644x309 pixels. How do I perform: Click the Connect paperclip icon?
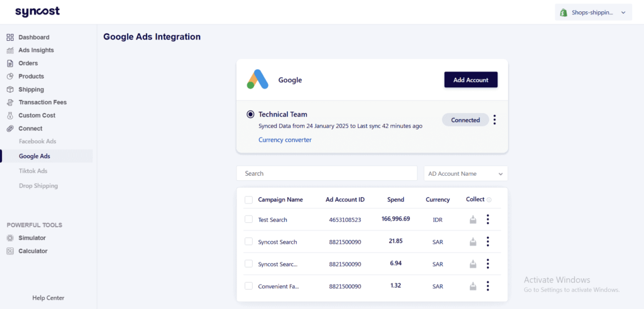(10, 129)
